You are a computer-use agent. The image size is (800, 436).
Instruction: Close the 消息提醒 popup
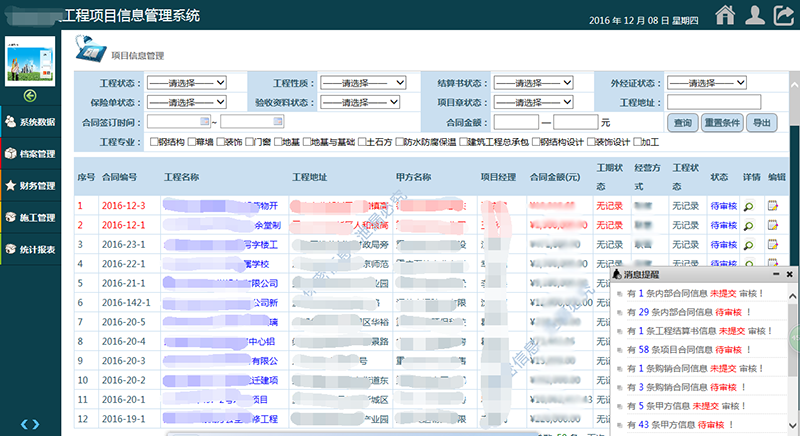[789, 274]
